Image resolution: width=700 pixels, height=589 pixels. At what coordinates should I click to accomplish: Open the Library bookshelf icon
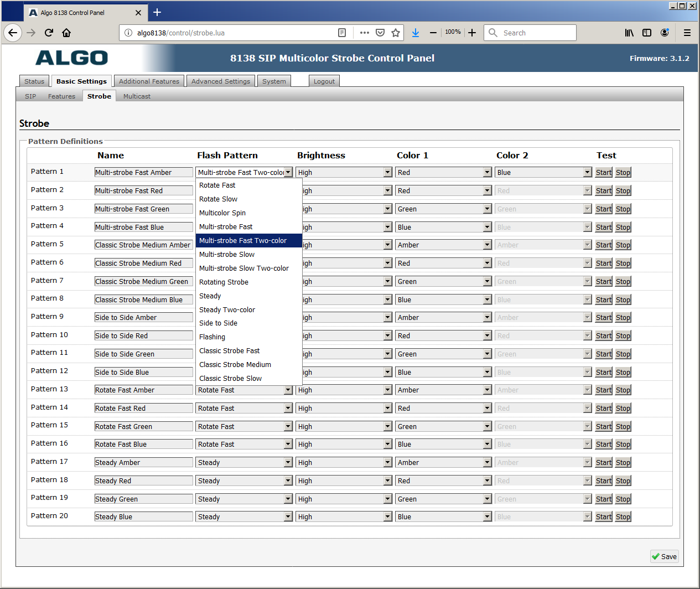point(629,33)
